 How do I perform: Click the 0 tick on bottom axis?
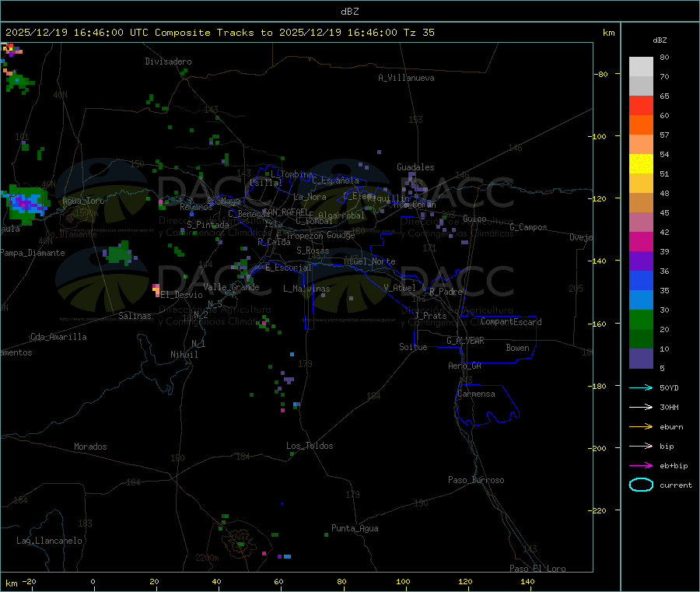point(93,581)
